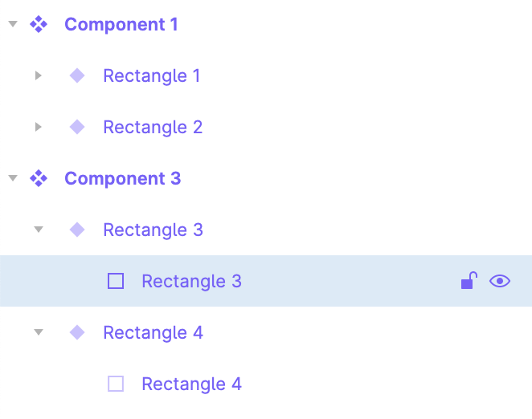Select the Rectangle 2 layer label
The height and width of the screenshot is (419, 532).
(x=153, y=128)
